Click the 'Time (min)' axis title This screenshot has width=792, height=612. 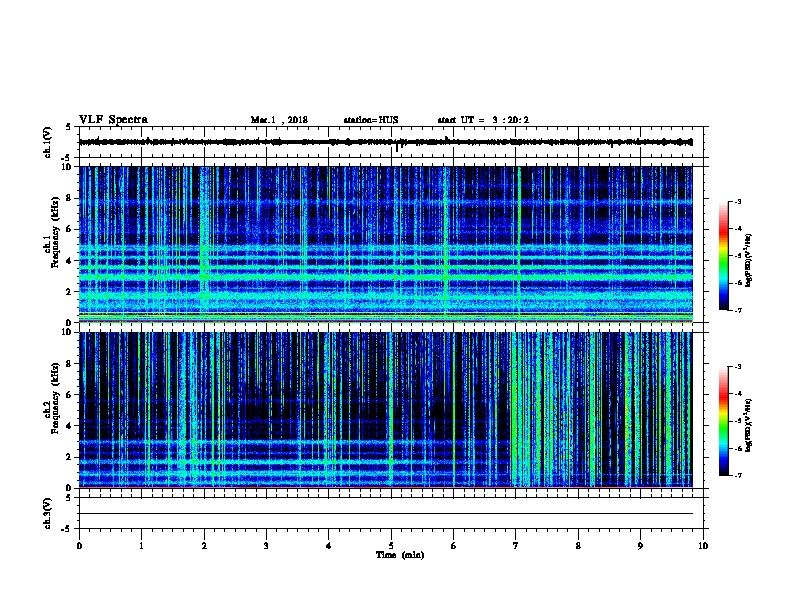(400, 555)
